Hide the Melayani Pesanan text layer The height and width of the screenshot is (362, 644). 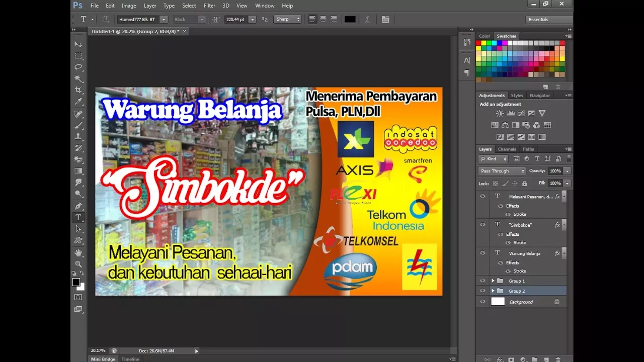click(483, 197)
